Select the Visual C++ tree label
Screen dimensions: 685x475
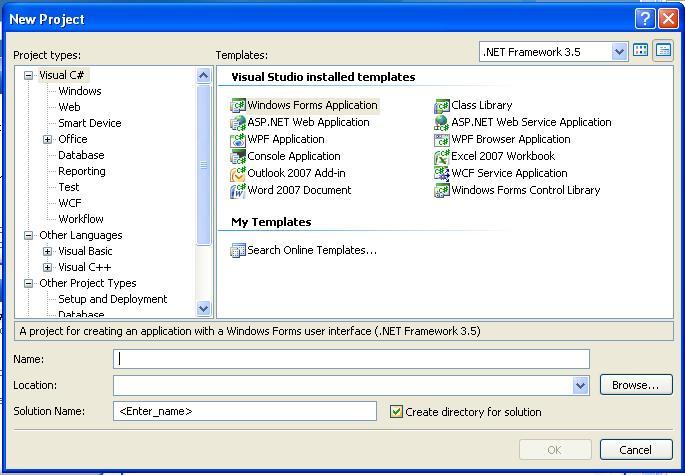[x=85, y=267]
